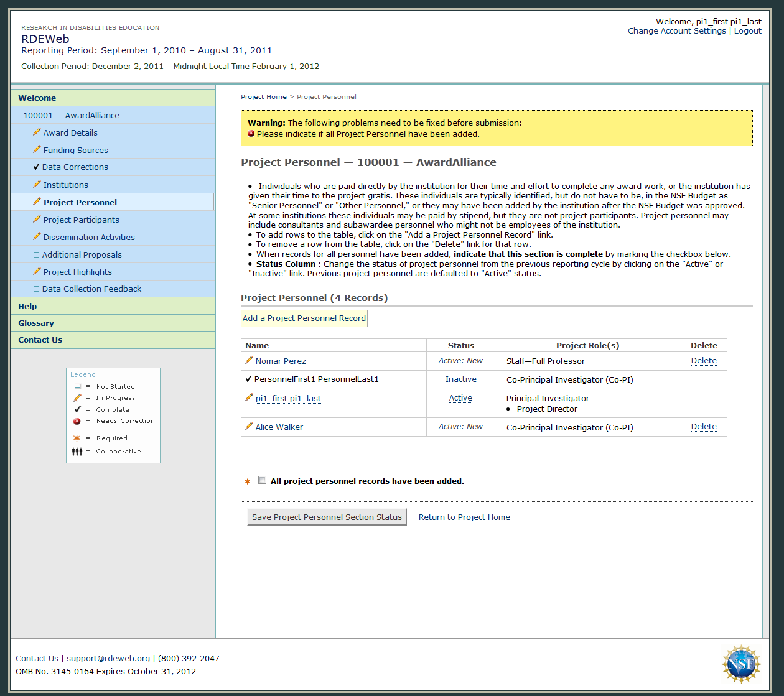Click pencil icon beside Nomar Perez
The width and height of the screenshot is (784, 696).
click(x=249, y=360)
